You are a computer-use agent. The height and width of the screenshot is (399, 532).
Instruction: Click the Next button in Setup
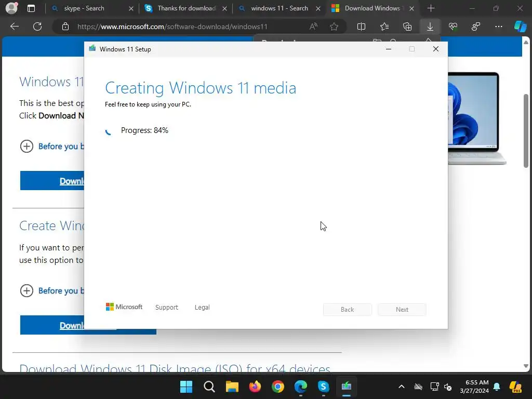pos(402,310)
